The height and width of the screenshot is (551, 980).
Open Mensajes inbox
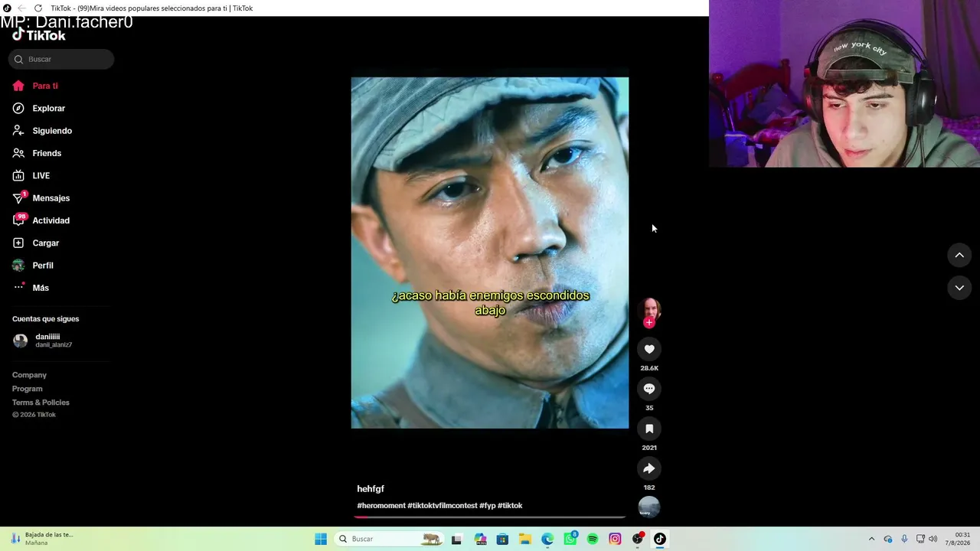point(41,198)
